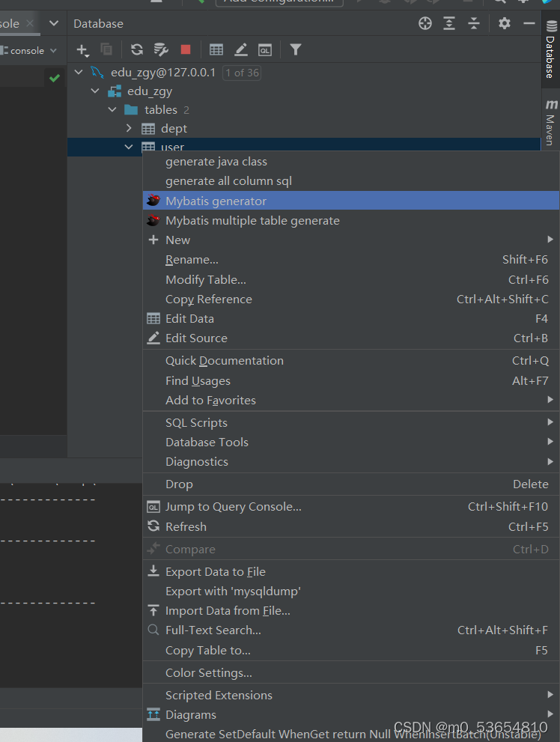Viewport: 560px width, 742px height.
Task: Click the crosshair scroll-from-editor icon
Action: tap(425, 23)
